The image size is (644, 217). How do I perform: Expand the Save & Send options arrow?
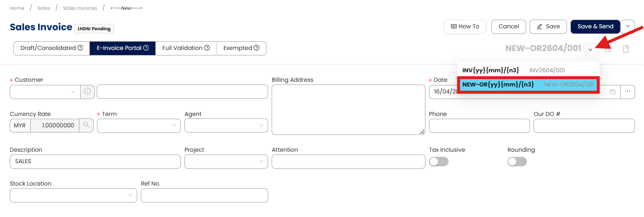[x=627, y=27]
